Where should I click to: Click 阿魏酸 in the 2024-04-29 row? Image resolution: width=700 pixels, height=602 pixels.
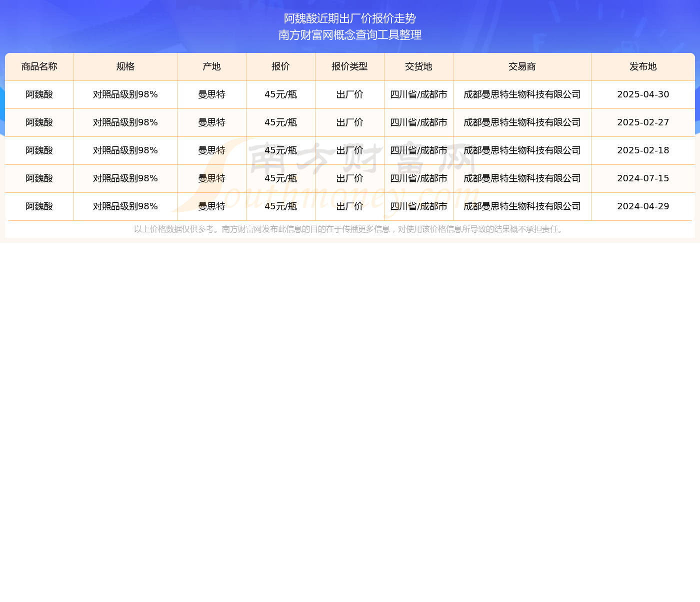pyautogui.click(x=39, y=206)
